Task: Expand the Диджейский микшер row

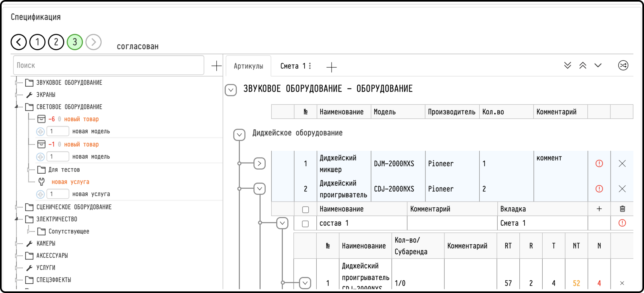Action: click(x=259, y=163)
